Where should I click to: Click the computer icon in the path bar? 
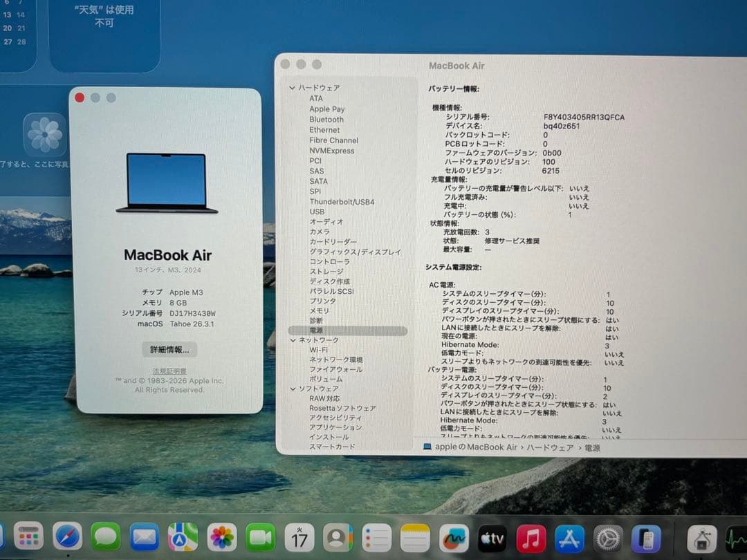[x=427, y=447]
